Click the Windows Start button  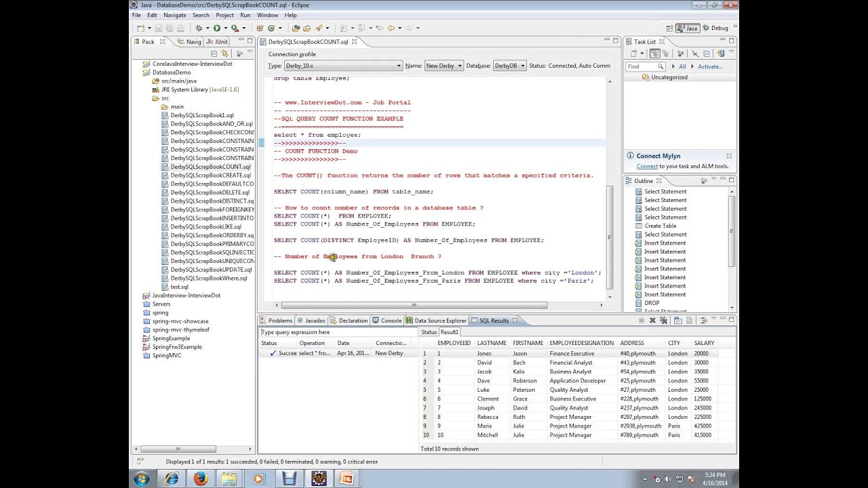(x=142, y=479)
